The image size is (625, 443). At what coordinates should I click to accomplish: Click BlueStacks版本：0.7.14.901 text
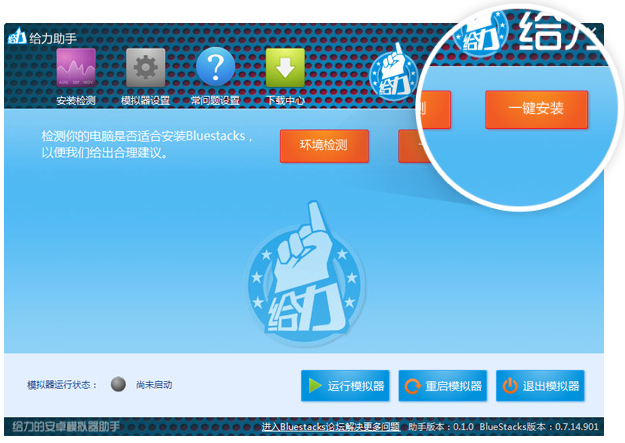[539, 427]
